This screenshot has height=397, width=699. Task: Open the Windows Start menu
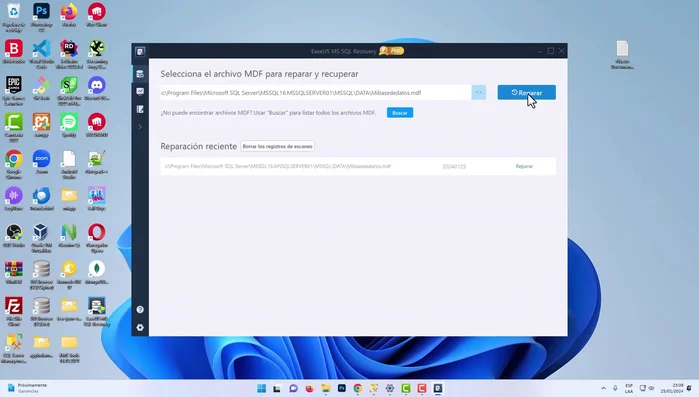[x=262, y=389]
